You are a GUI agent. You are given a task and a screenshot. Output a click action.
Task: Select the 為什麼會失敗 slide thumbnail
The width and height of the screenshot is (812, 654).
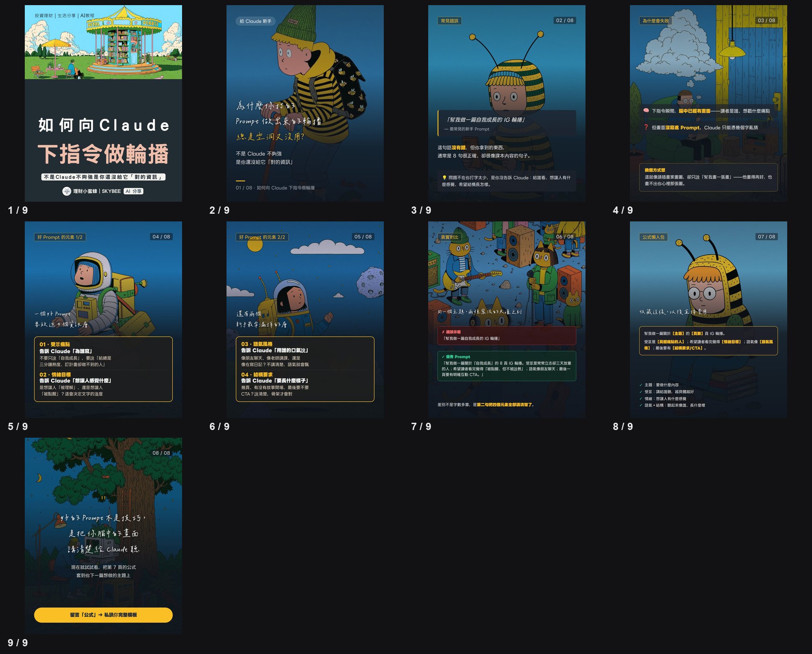709,103
